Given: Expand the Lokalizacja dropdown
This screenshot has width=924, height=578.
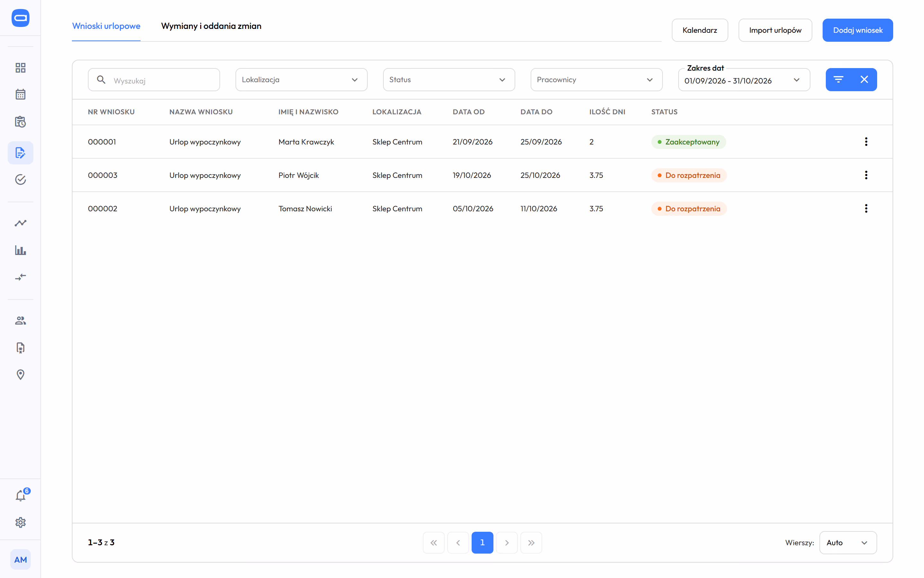Looking at the screenshot, I should pos(301,80).
